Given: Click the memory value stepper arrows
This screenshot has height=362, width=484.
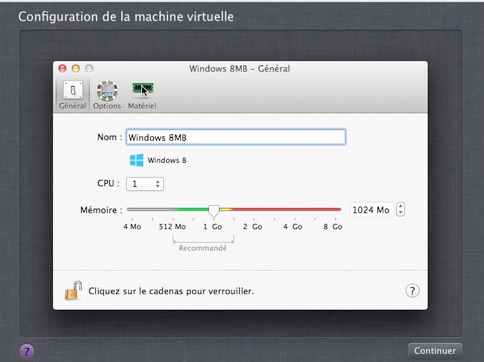Looking at the screenshot, I should (400, 210).
